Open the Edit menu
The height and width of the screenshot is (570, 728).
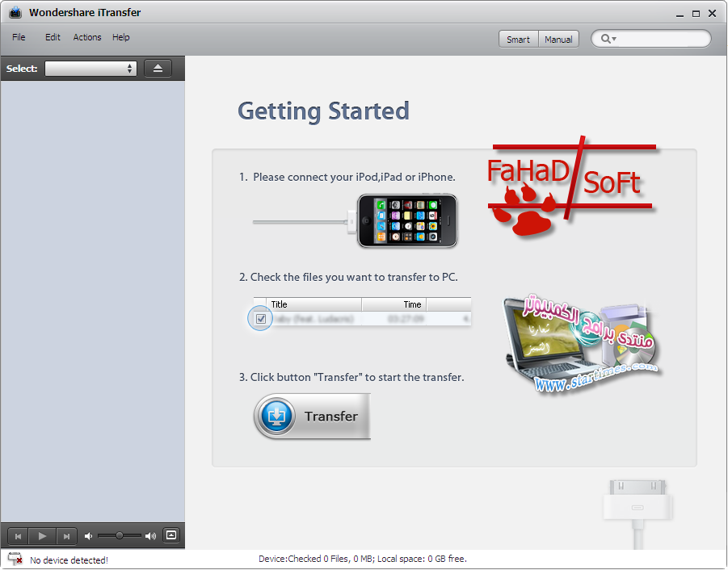(53, 37)
